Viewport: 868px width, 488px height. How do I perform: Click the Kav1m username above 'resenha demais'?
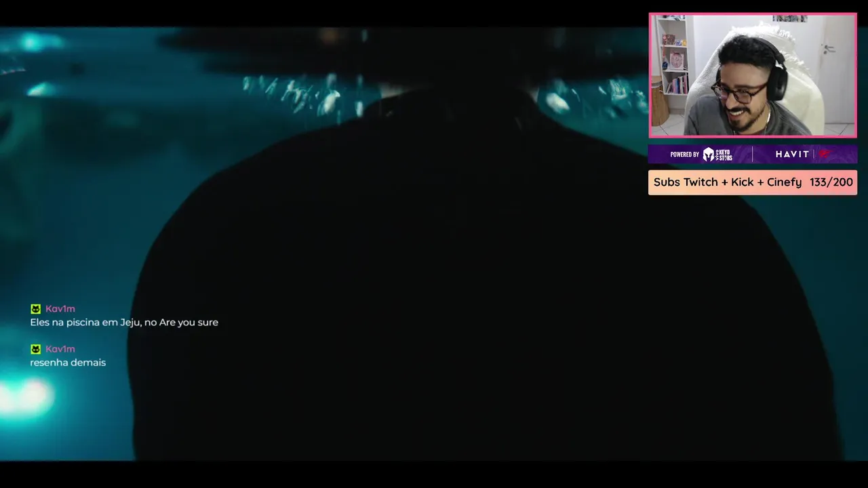tap(60, 349)
